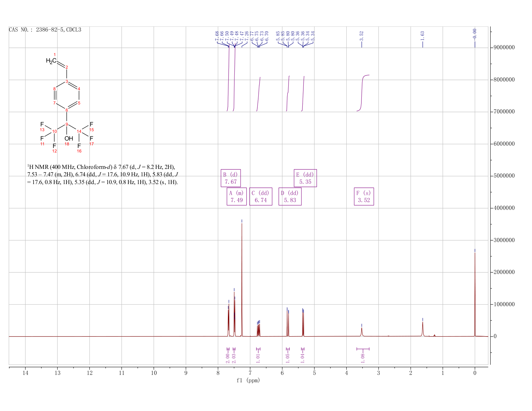The width and height of the screenshot is (532, 411).
Task: Select the B (d) 7.67 multiplet box
Action: tap(231, 178)
